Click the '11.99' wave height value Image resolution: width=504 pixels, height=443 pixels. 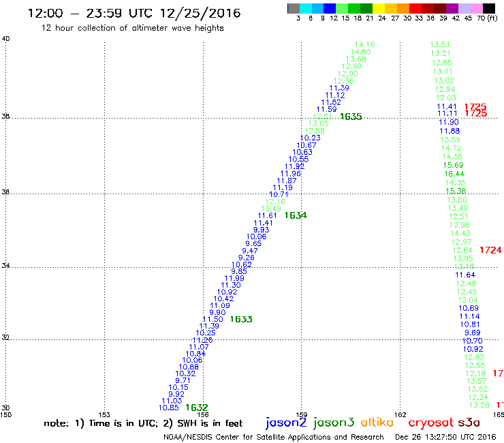click(x=234, y=278)
